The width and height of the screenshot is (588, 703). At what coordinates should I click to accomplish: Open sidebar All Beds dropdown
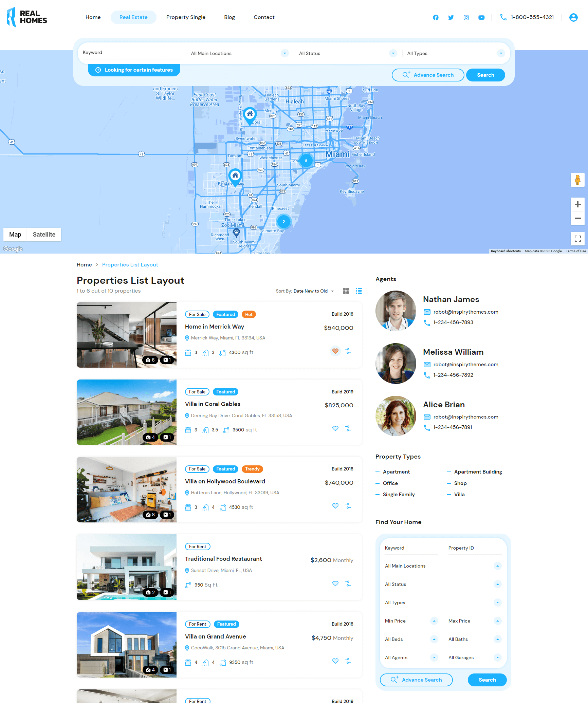pos(411,639)
